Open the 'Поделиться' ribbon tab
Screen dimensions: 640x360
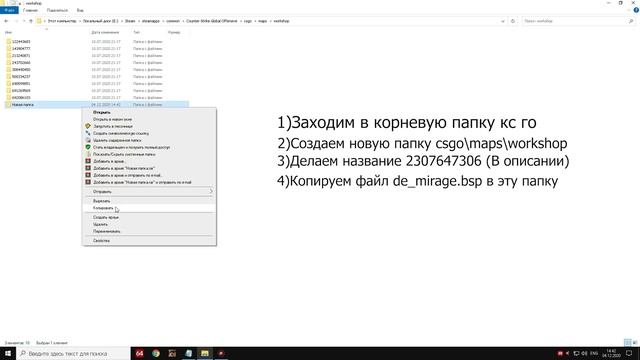pos(57,10)
